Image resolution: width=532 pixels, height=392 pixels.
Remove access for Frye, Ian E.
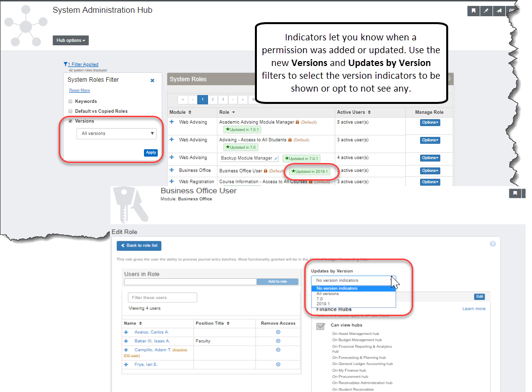(x=278, y=364)
